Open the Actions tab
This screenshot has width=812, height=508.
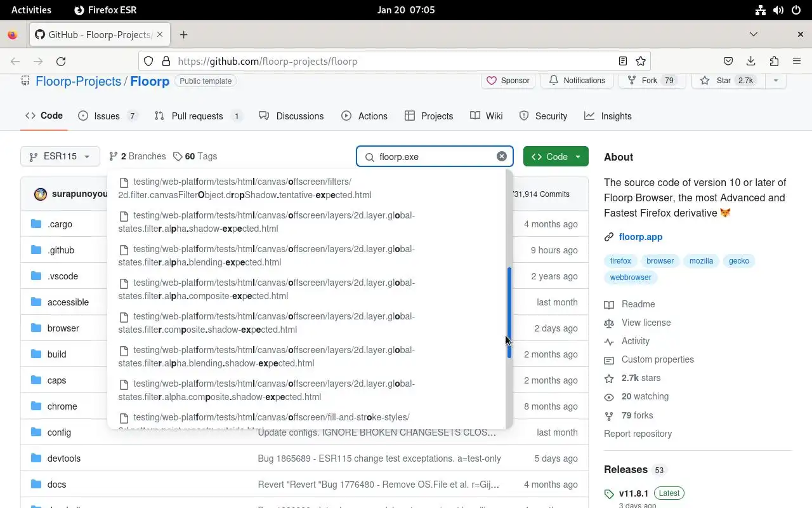364,116
